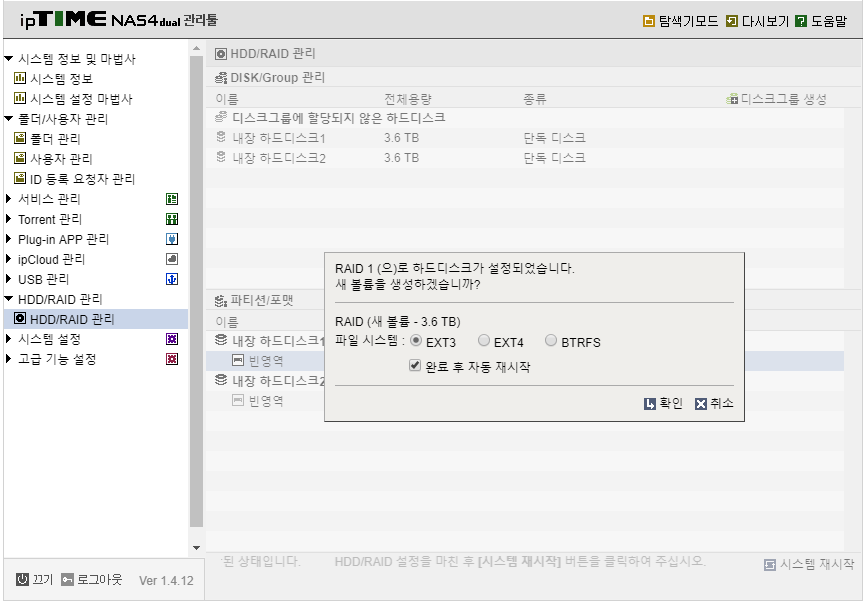The image size is (864, 601).
Task: Expand USB 관리 section
Action: [x=8, y=279]
